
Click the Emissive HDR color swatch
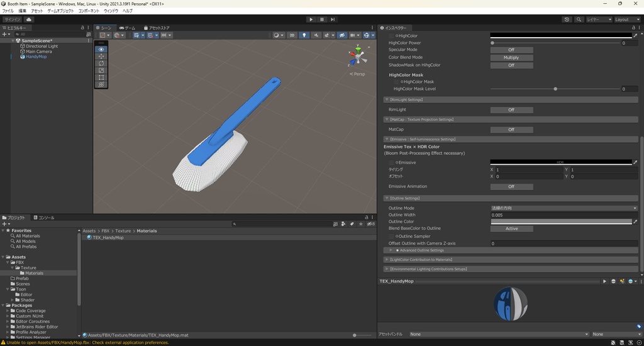[x=561, y=162]
